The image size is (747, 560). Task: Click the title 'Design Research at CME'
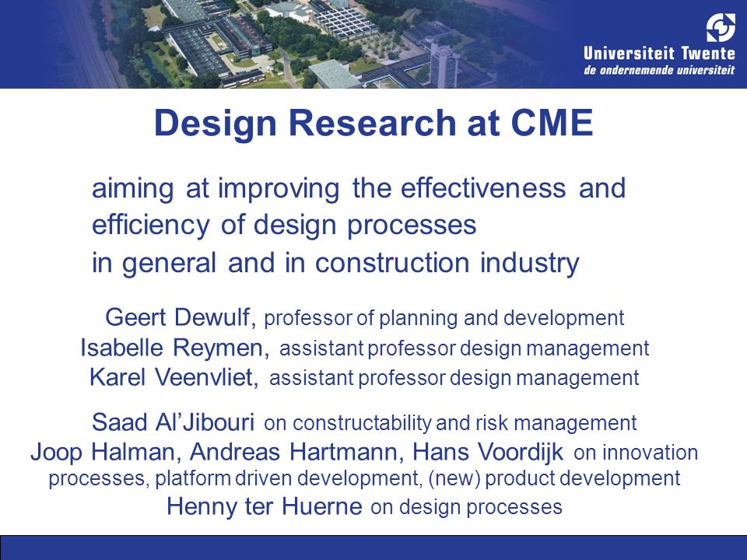[373, 124]
